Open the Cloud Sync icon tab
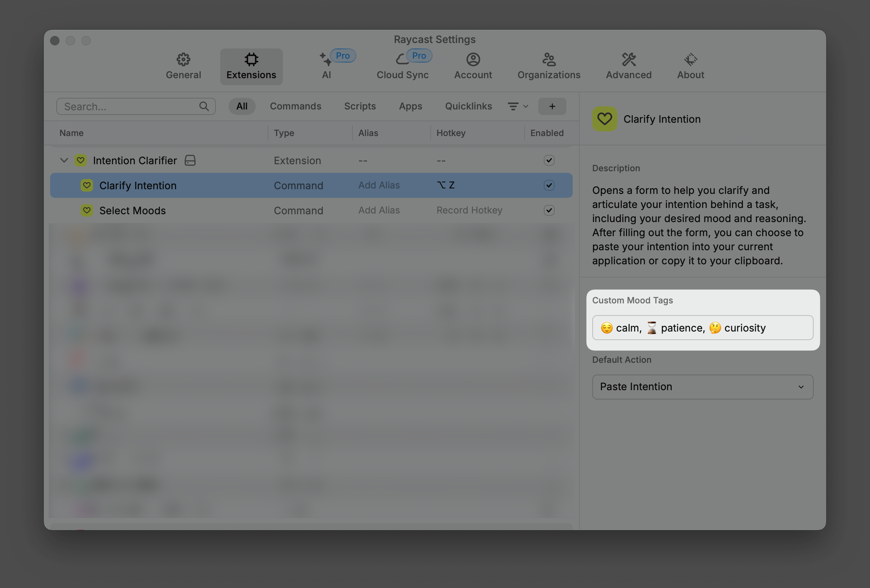Image resolution: width=870 pixels, height=588 pixels. [x=402, y=60]
